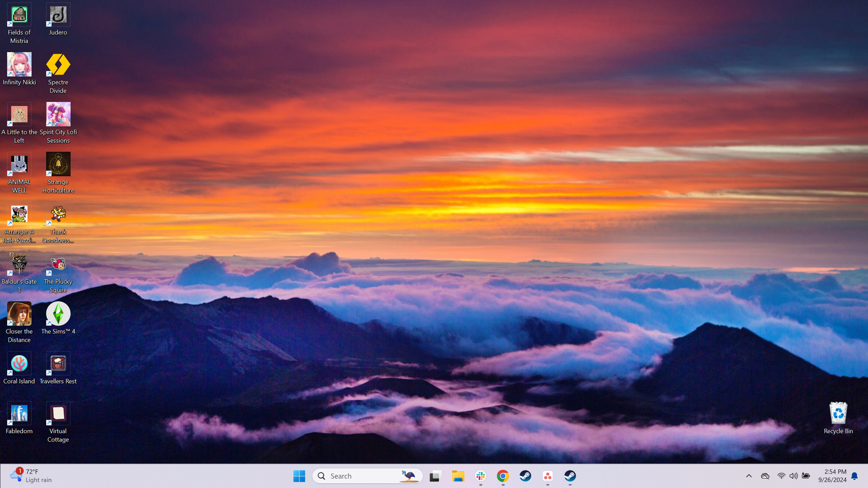Image resolution: width=868 pixels, height=488 pixels.
Task: Open the notification center bell icon
Action: coord(854,476)
